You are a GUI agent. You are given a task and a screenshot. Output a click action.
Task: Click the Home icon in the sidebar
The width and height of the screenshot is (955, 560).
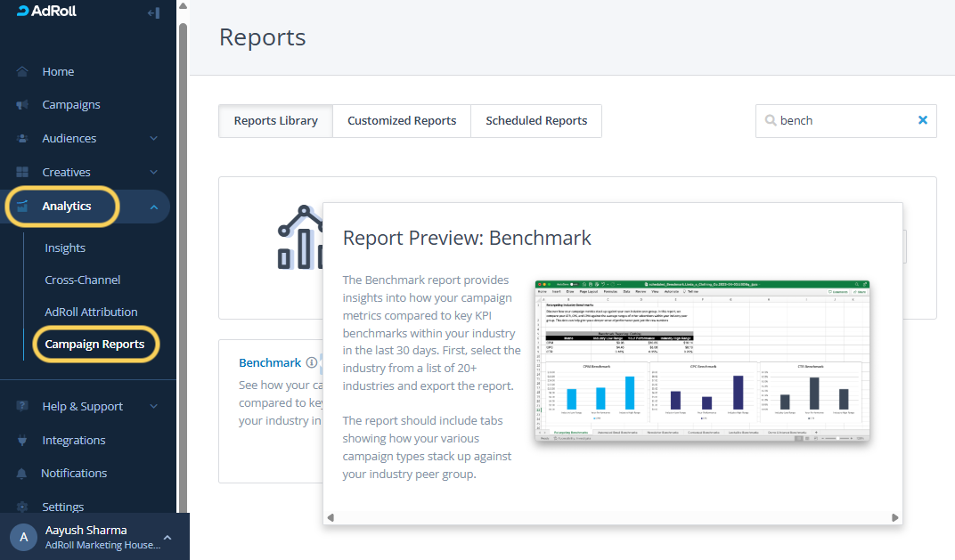[x=22, y=71]
